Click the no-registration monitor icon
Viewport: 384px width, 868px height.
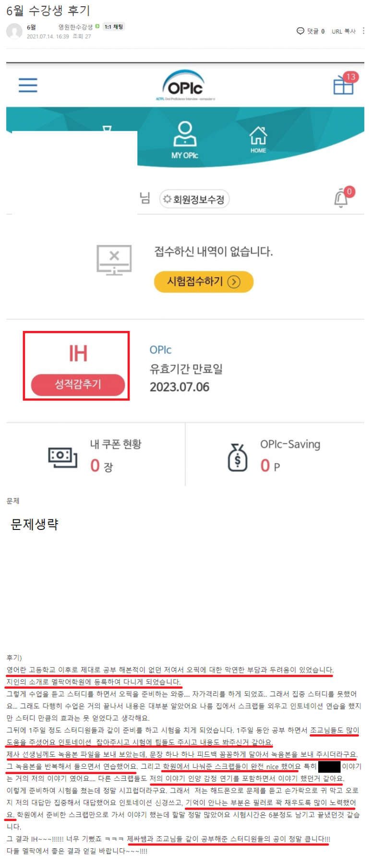[x=114, y=260]
